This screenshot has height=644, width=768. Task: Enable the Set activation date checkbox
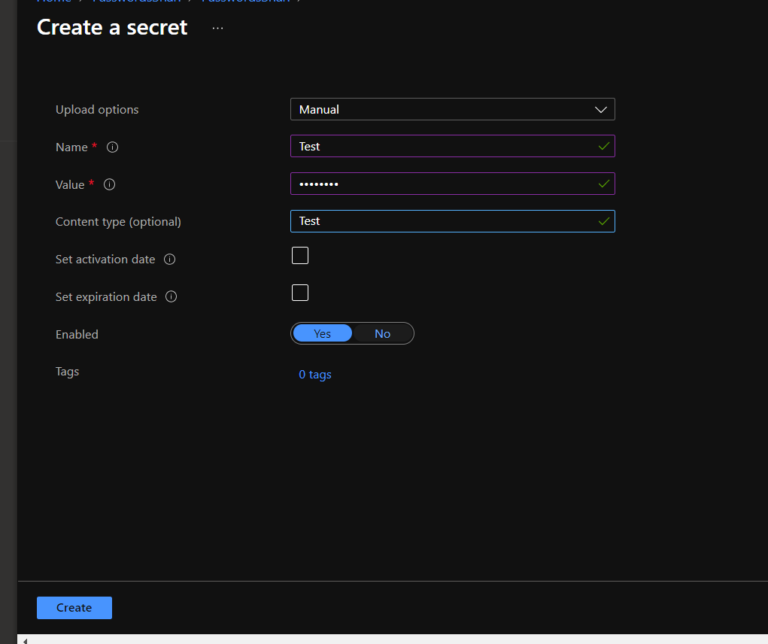coord(300,256)
